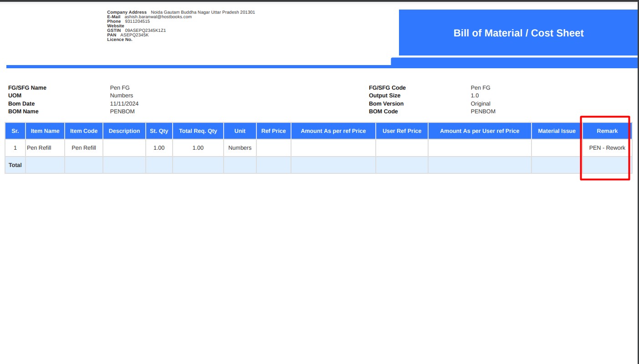Click the Output Size value 1.0

tap(475, 96)
